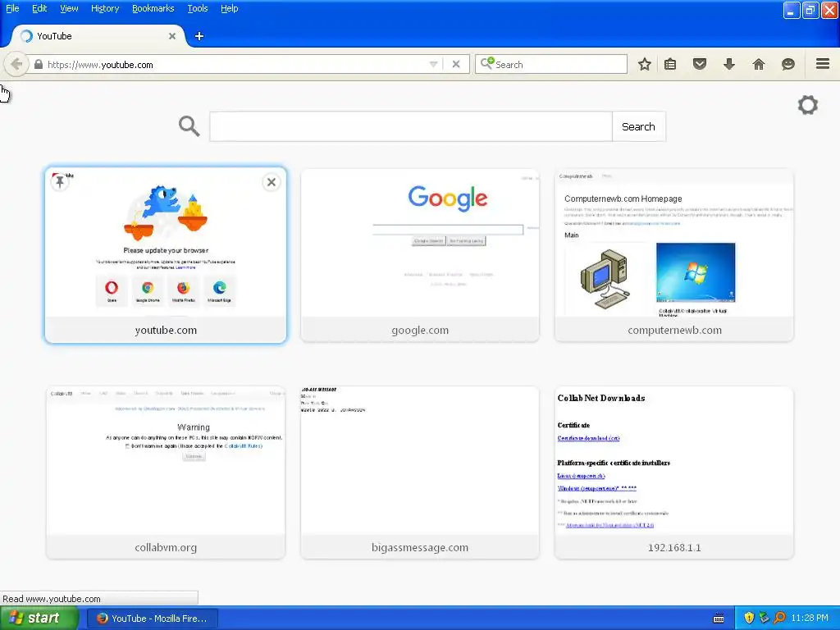Open the Tools menu
Image resolution: width=840 pixels, height=630 pixels.
pyautogui.click(x=198, y=8)
